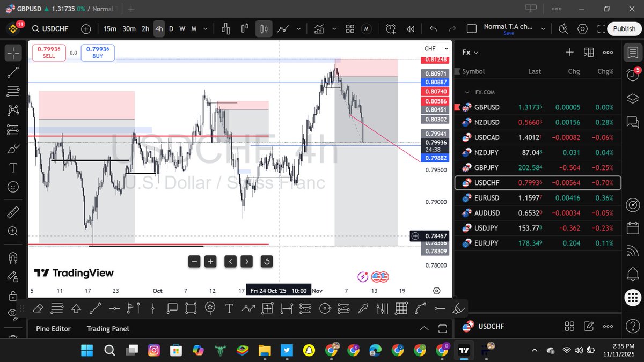Open the Fx watchlist name dropdown
Viewport: 644px width, 362px height.
471,52
